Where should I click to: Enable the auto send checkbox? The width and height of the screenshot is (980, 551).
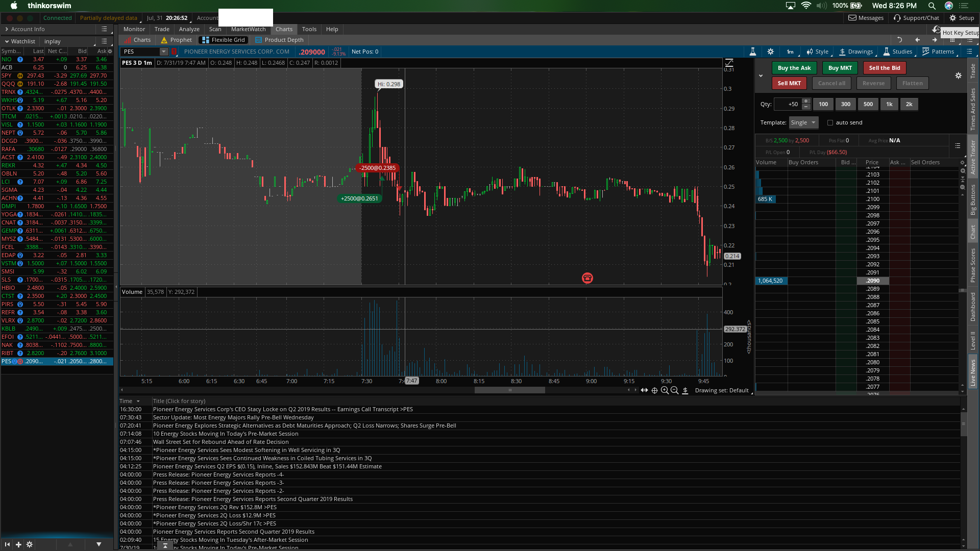pyautogui.click(x=830, y=122)
